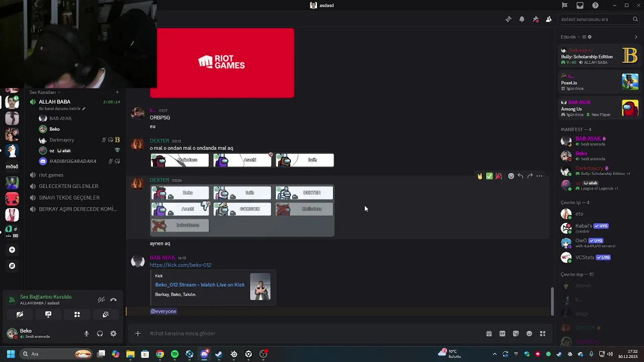Expand Etkinlik activity section arrow

click(636, 37)
